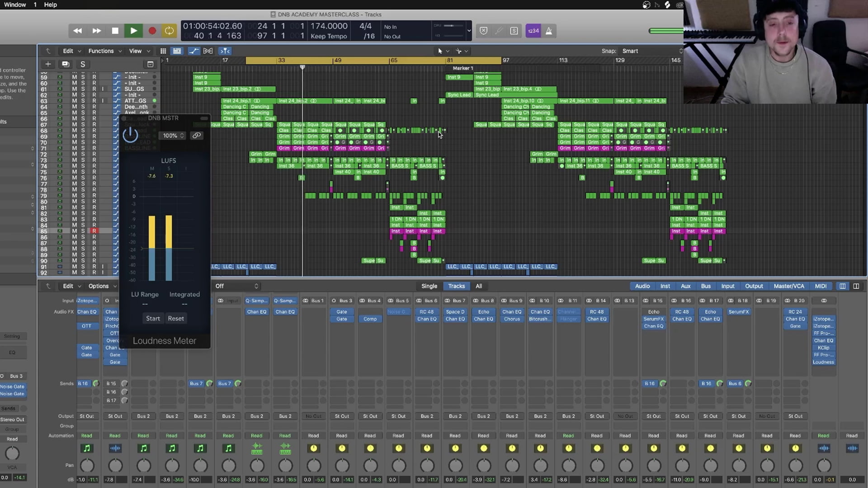
Task: Open the mixer Off dropdown
Action: 236,286
